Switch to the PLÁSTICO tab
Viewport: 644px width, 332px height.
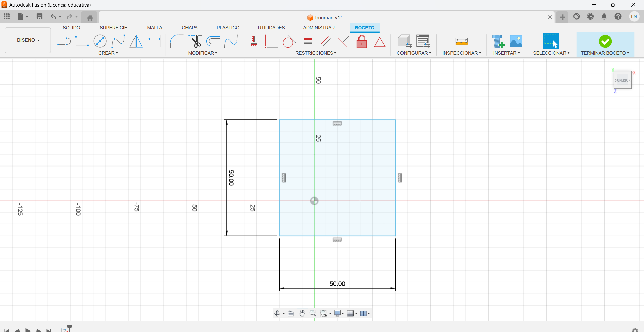228,28
